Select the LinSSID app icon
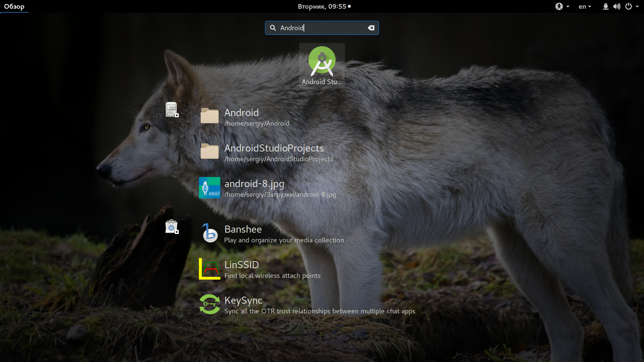This screenshot has width=644, height=362. tap(210, 269)
